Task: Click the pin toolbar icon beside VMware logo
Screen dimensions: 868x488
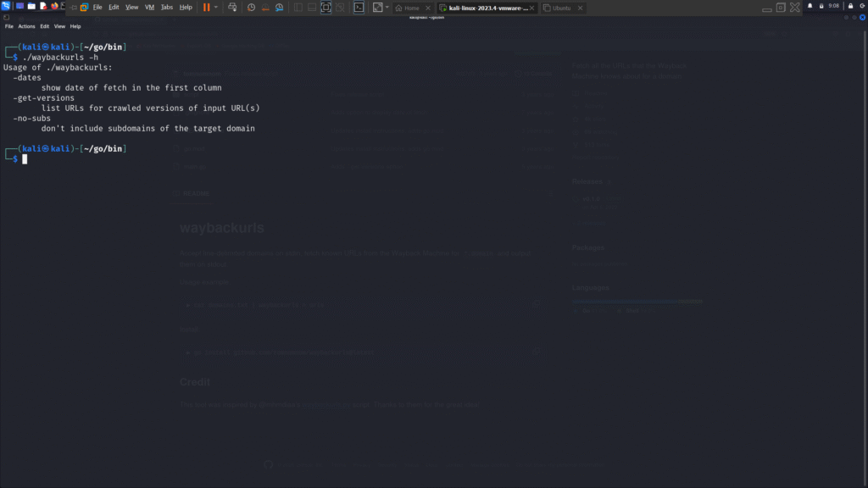Action: [x=74, y=7]
